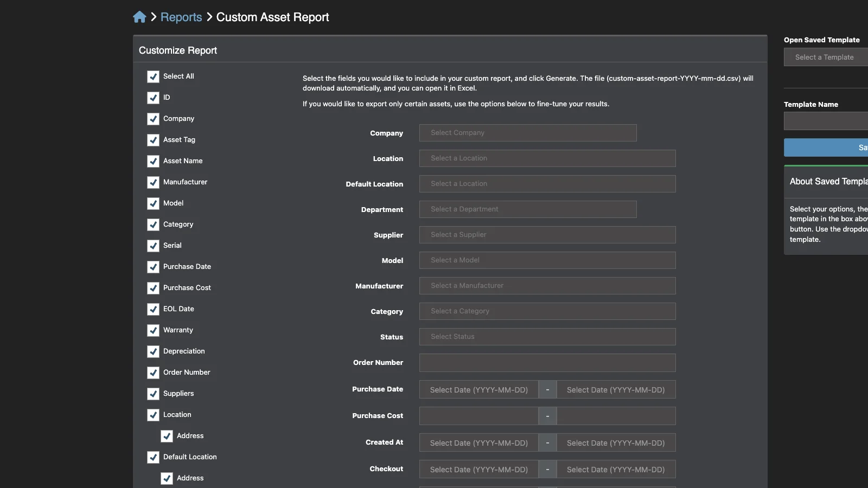868x488 pixels.
Task: Uncheck the Suppliers checkbox
Action: point(153,394)
